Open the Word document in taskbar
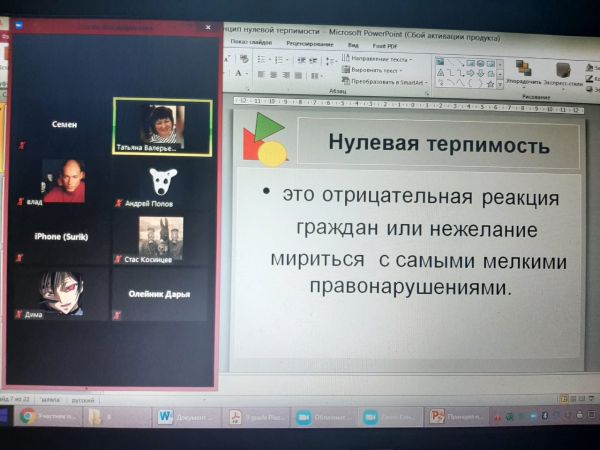Viewport: 600px width, 450px height. pyautogui.click(x=165, y=417)
